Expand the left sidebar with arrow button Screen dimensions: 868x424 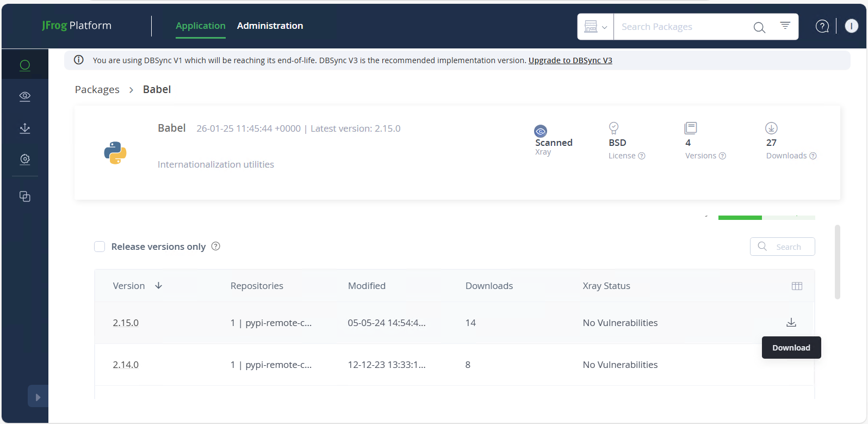pos(38,397)
